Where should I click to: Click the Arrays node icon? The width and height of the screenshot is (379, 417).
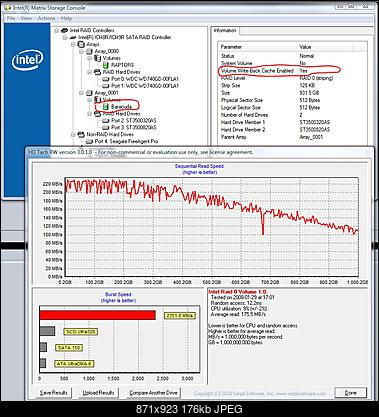[81, 44]
